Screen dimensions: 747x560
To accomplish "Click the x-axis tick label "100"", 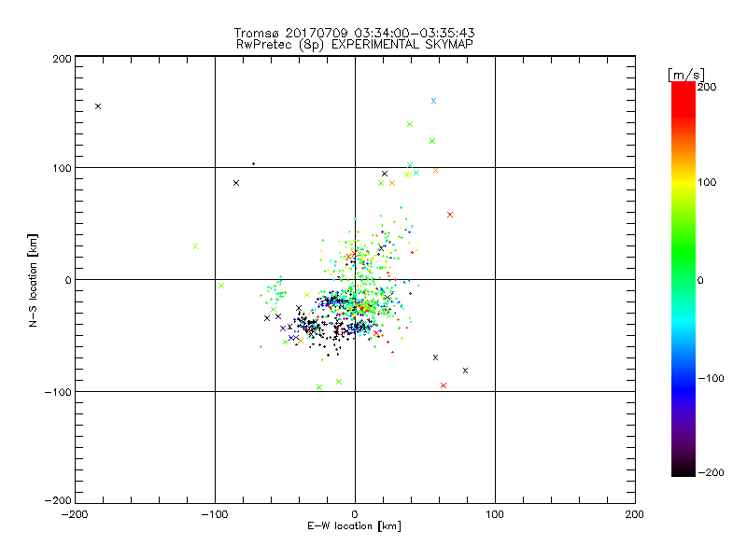I will 495,514.
